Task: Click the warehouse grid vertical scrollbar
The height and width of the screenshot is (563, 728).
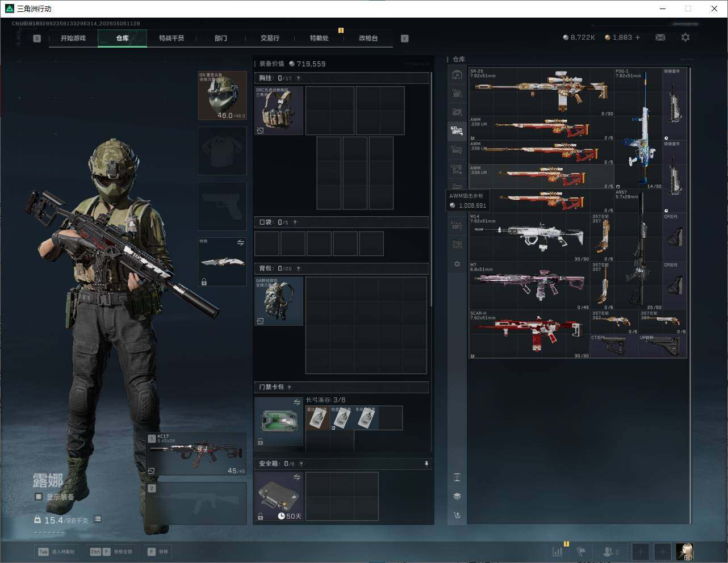Action: [x=691, y=295]
